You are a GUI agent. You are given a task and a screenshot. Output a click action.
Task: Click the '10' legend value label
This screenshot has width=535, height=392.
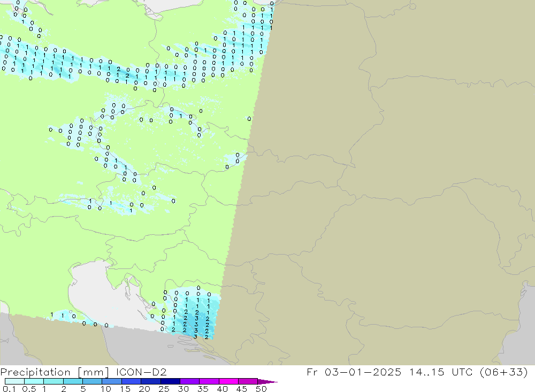coord(106,389)
